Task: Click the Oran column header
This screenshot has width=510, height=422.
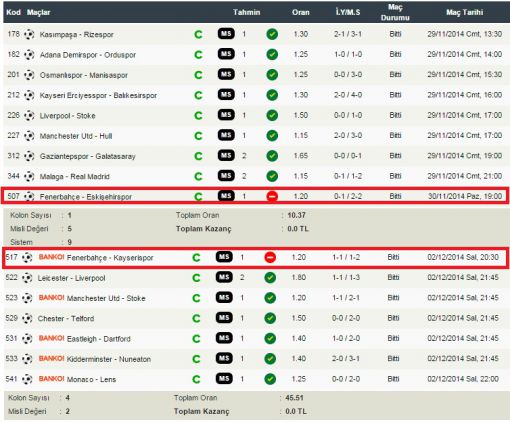Action: [301, 12]
